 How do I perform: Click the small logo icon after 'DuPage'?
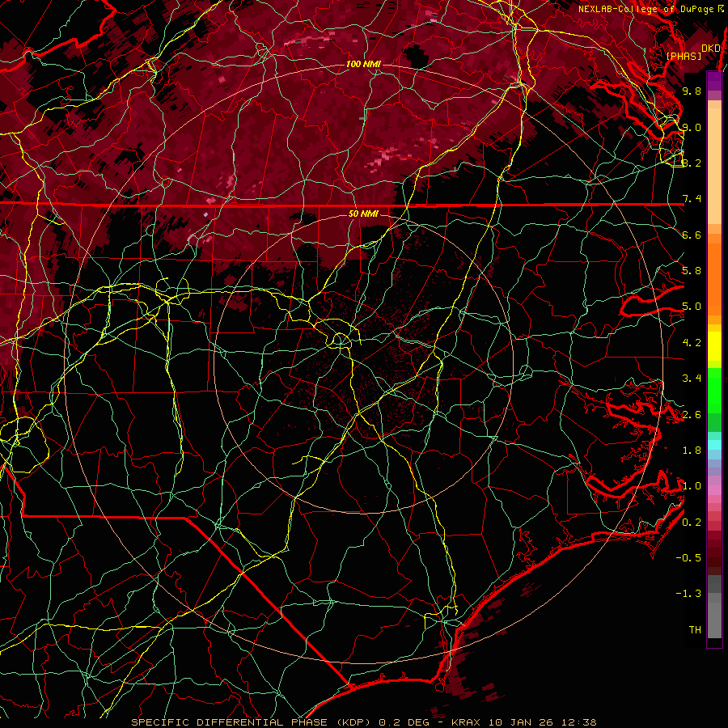click(x=721, y=9)
